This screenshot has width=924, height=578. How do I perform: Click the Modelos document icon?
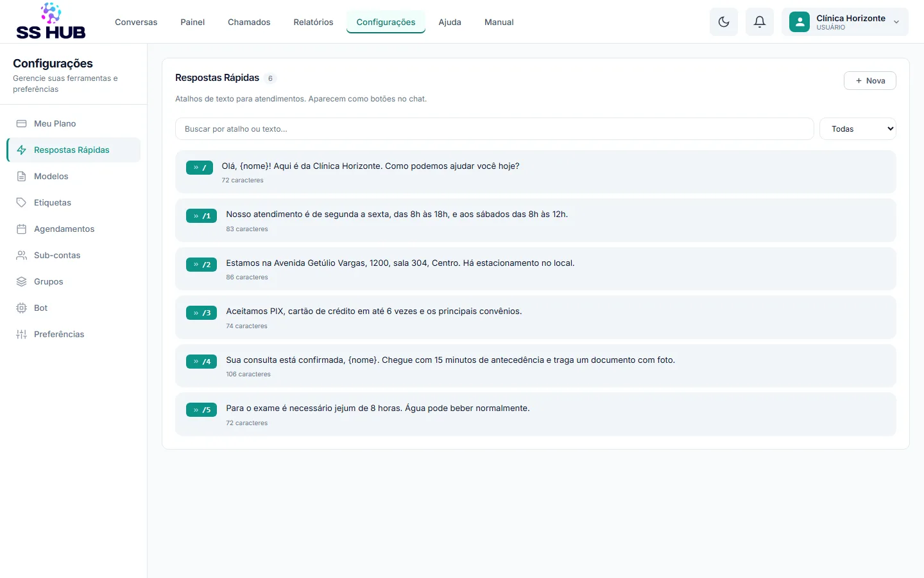21,176
